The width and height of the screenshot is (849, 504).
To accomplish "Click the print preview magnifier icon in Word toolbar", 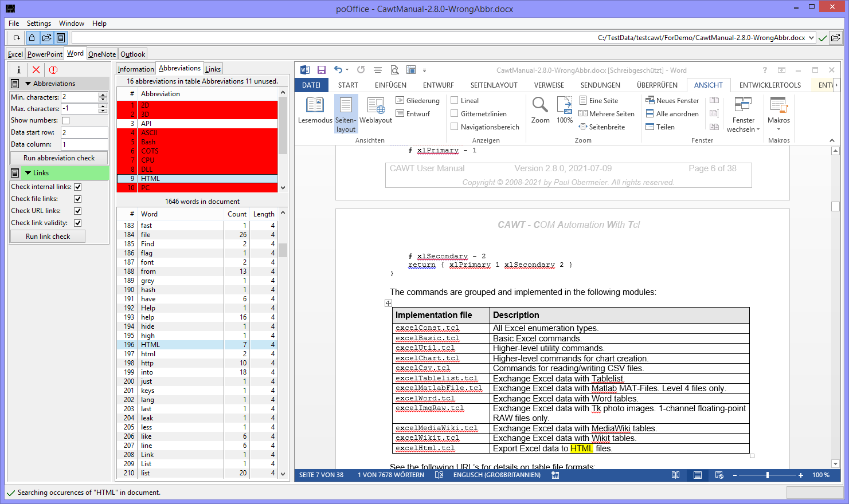I will [x=394, y=70].
